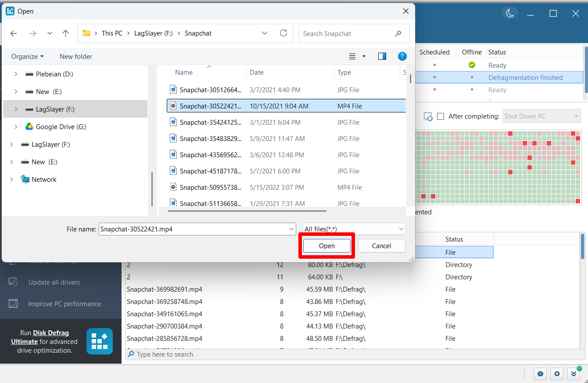Open dialog help via question mark
Image resolution: width=588 pixels, height=383 pixels.
click(x=402, y=56)
